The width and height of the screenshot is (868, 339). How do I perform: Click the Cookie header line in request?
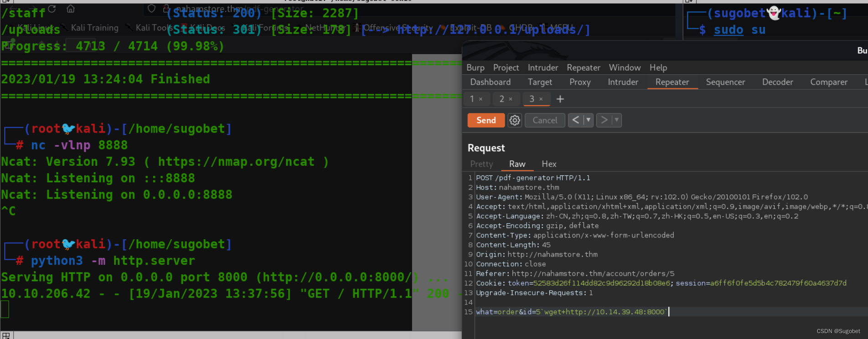click(661, 283)
